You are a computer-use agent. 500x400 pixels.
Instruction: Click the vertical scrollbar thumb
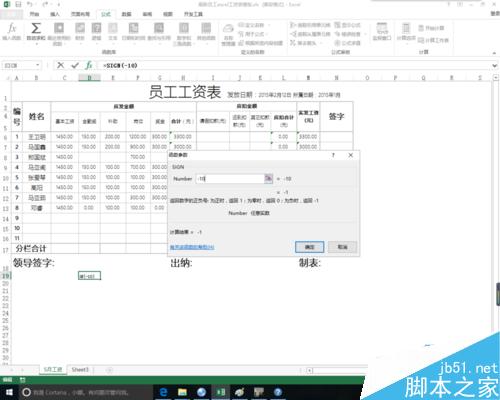pos(498,294)
